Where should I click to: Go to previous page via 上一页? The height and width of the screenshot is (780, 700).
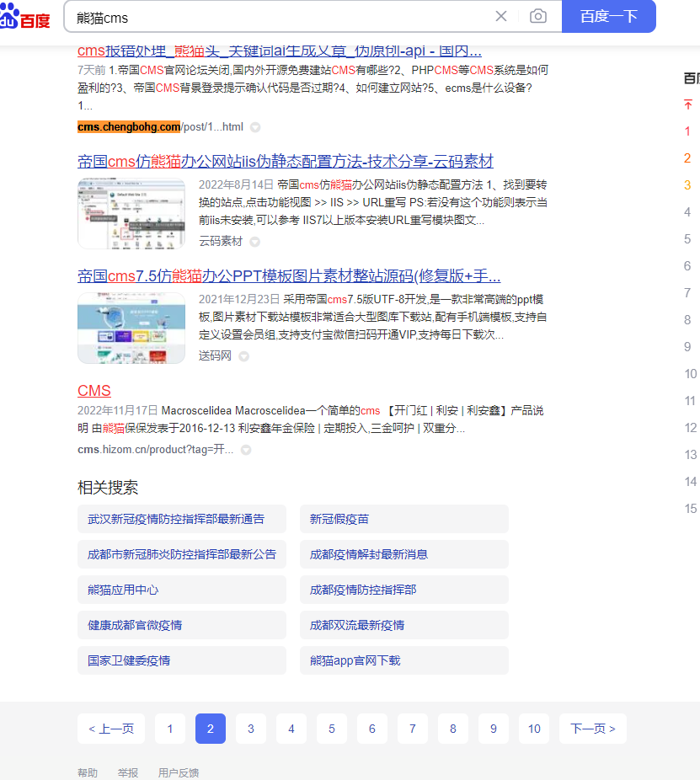point(111,729)
